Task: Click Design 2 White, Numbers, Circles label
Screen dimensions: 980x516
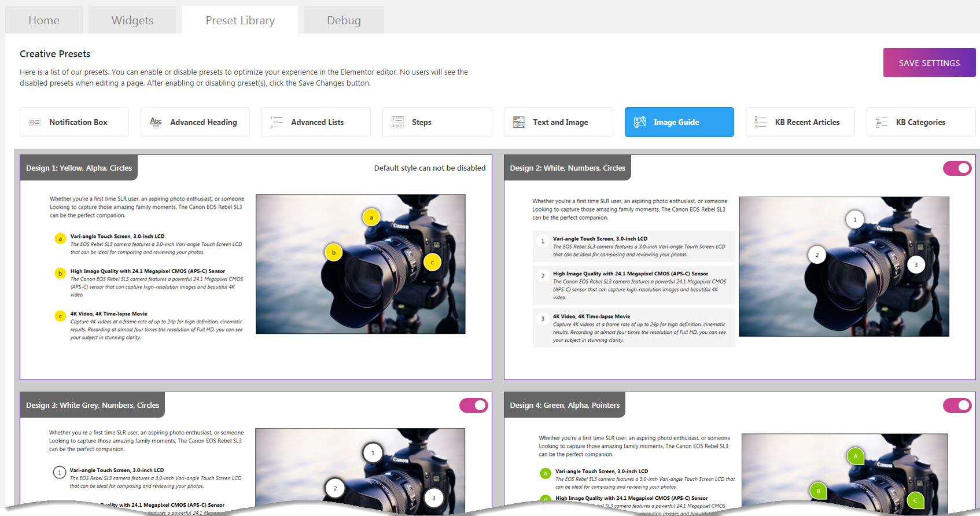Action: (x=568, y=168)
